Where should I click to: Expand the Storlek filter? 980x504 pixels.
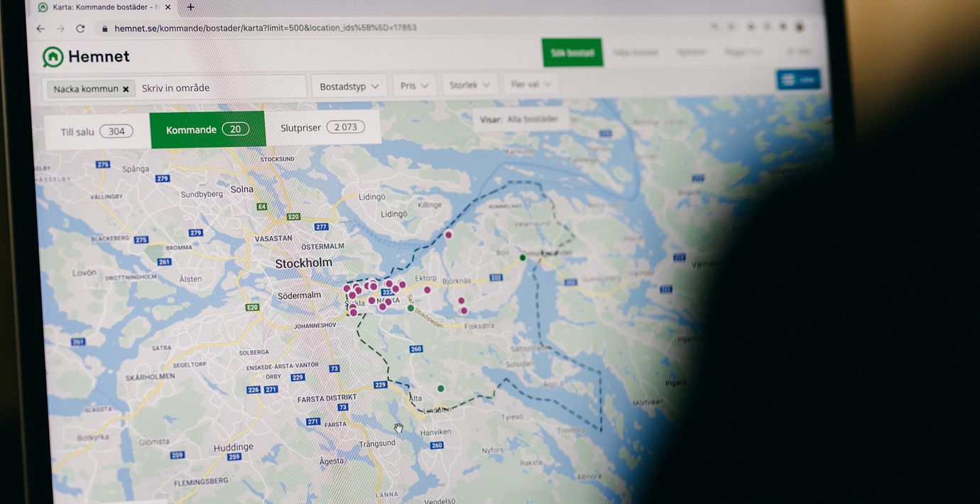(469, 85)
